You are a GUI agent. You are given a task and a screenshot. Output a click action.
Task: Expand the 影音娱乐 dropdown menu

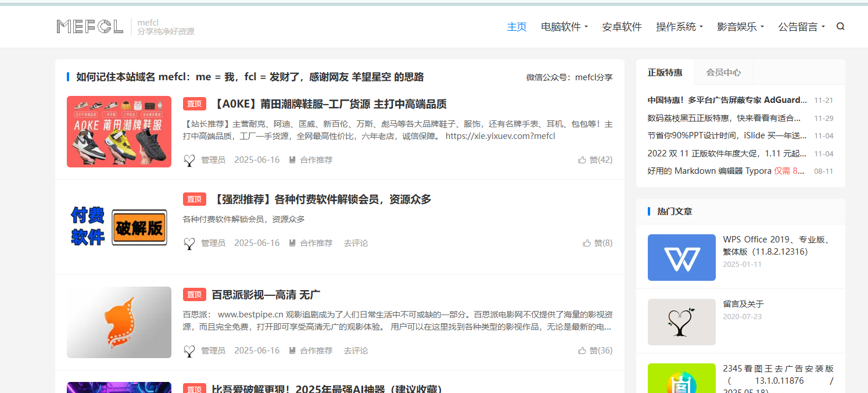(740, 27)
